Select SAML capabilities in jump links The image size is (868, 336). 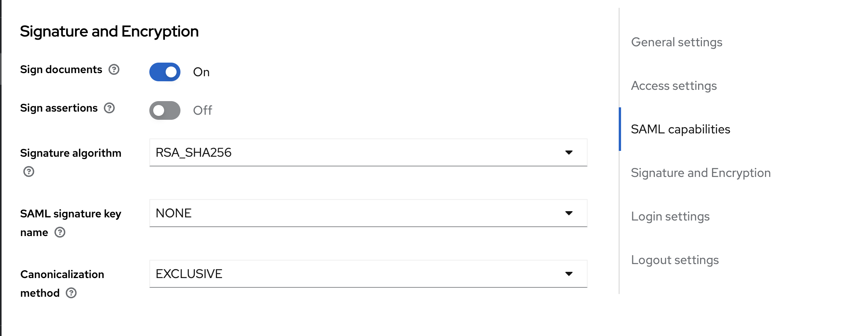680,129
